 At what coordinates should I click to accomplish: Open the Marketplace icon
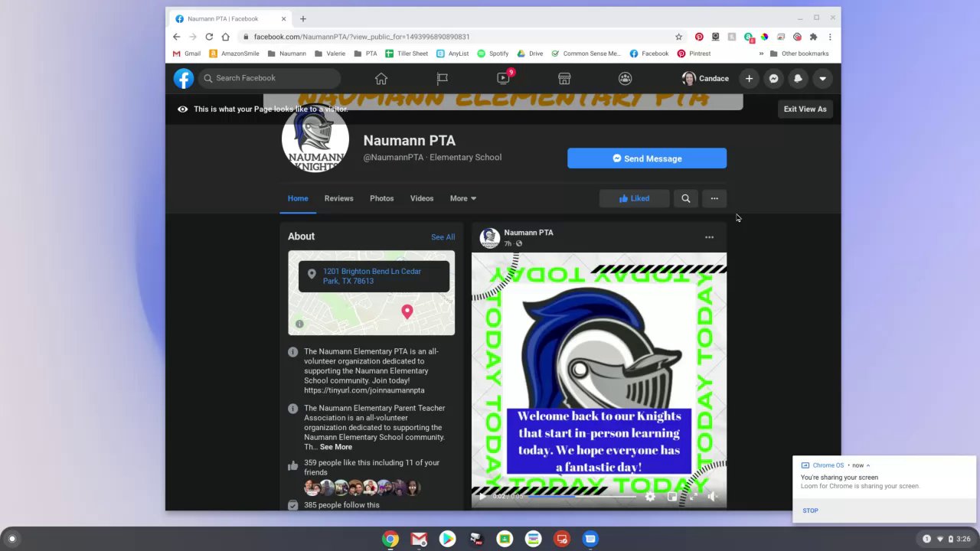click(x=564, y=78)
